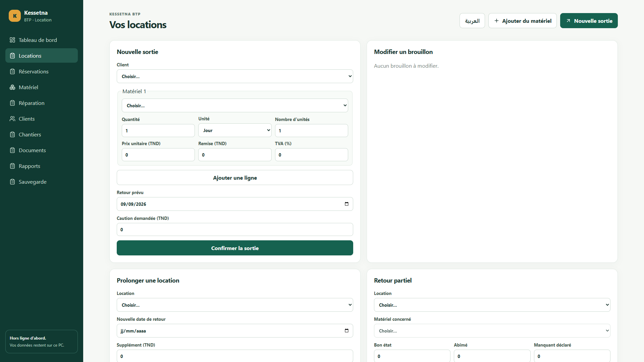Open the Nouvelle date de retour calendar icon
644x362 pixels.
[346, 330]
